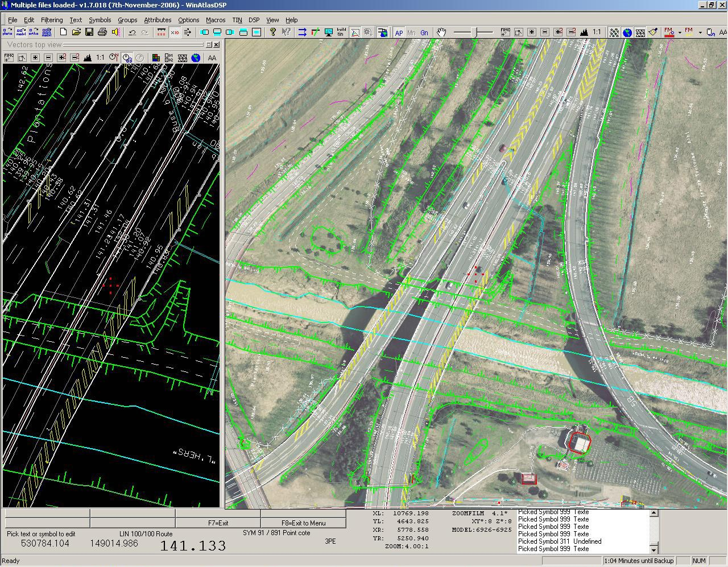Click the 'photo' mode icon
The width and height of the screenshot is (728, 567).
pyautogui.click(x=7, y=32)
